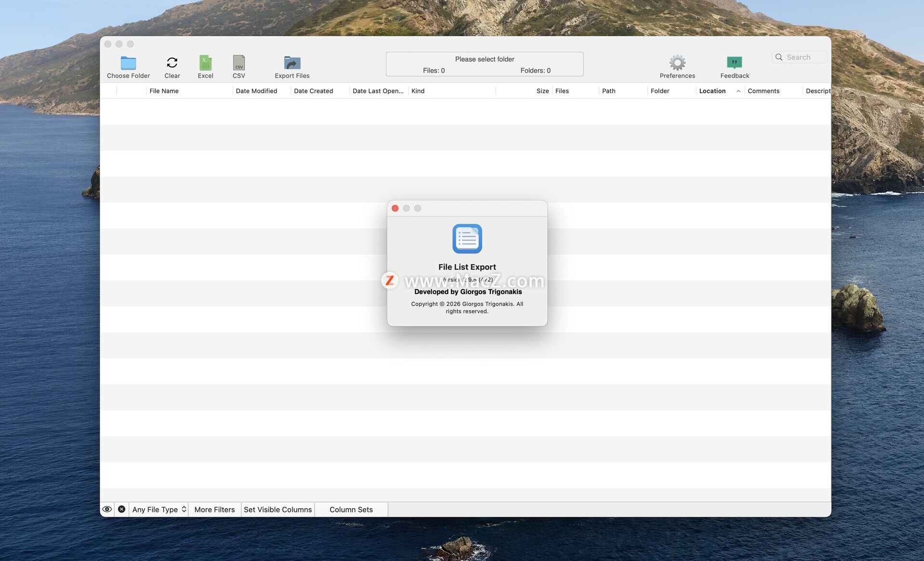
Task: Close the About File List Export dialog
Action: 395,208
